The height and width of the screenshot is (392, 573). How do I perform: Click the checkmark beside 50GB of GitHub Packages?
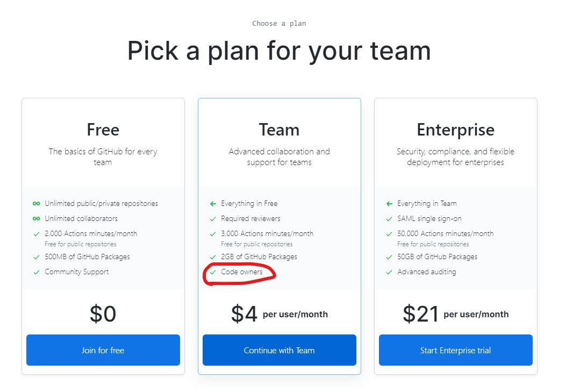coord(389,257)
